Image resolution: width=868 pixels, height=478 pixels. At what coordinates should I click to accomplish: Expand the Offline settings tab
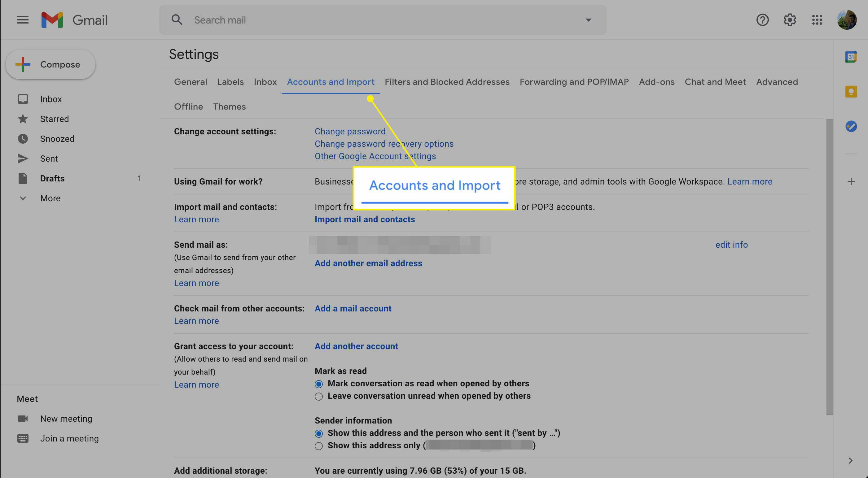188,106
